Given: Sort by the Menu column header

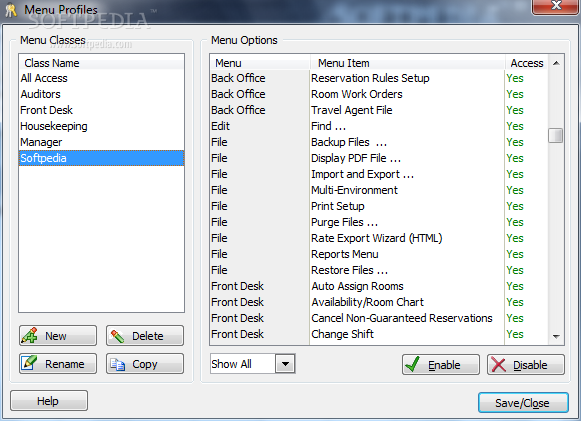Looking at the screenshot, I should [260, 63].
